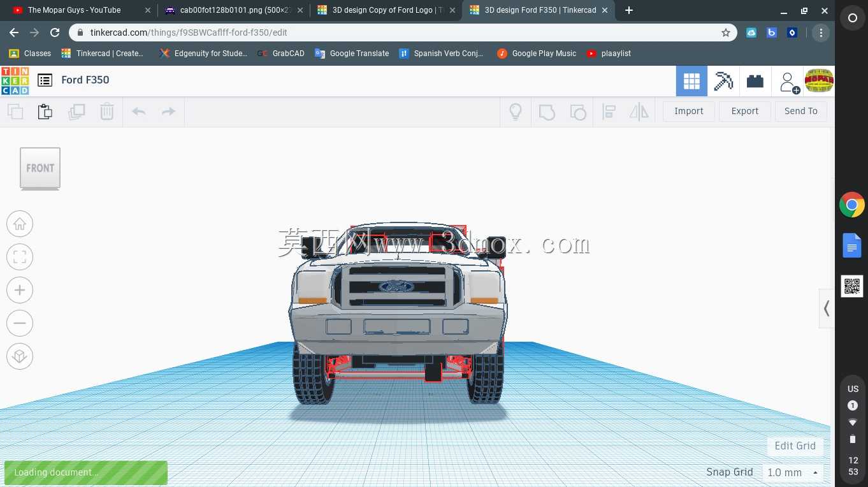Click the FRONT view cube
Screen dimensions: 868x487
40,168
